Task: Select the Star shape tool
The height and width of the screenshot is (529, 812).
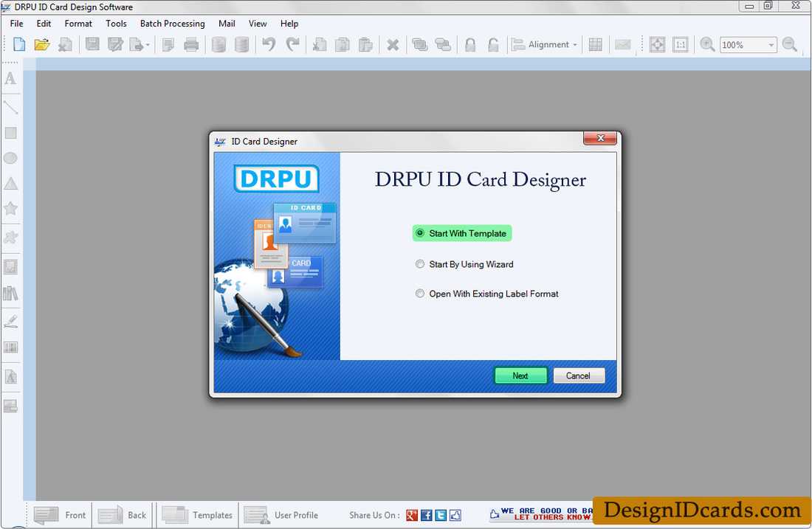Action: [x=10, y=209]
